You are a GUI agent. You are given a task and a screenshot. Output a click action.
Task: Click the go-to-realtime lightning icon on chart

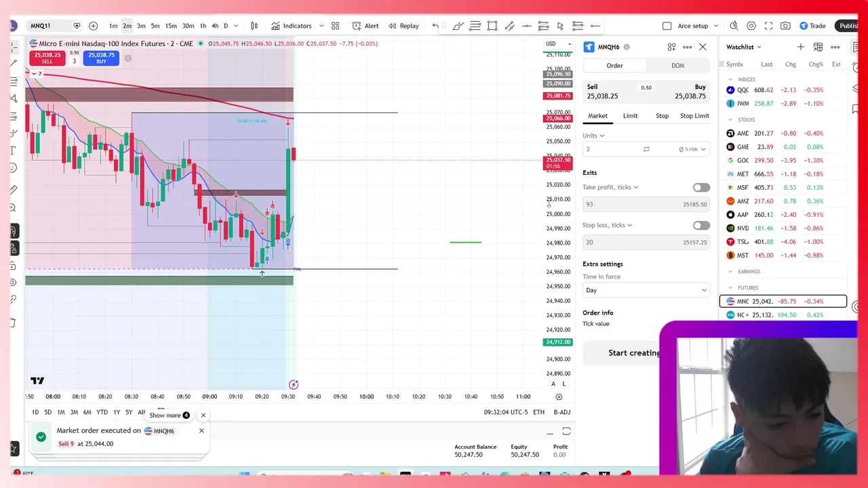[294, 385]
